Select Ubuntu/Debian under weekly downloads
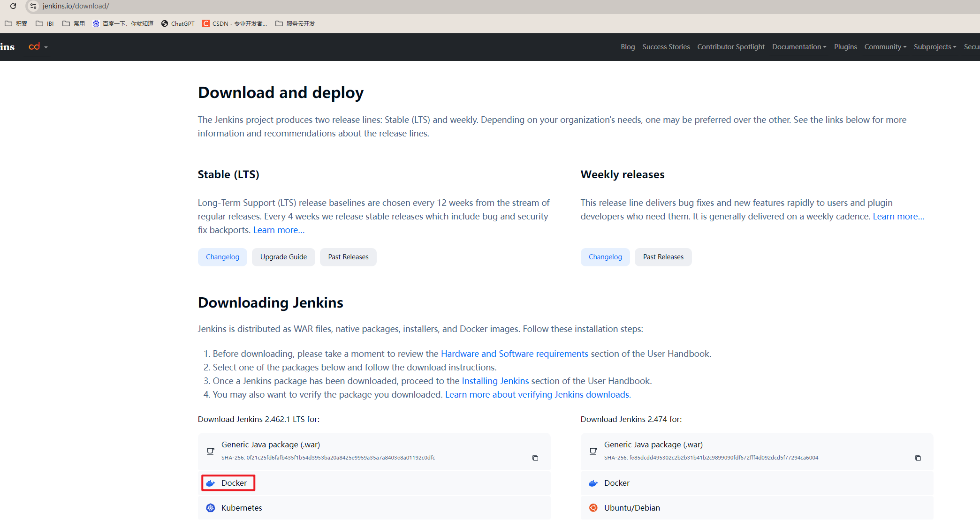Image resolution: width=980 pixels, height=520 pixels. click(x=757, y=508)
